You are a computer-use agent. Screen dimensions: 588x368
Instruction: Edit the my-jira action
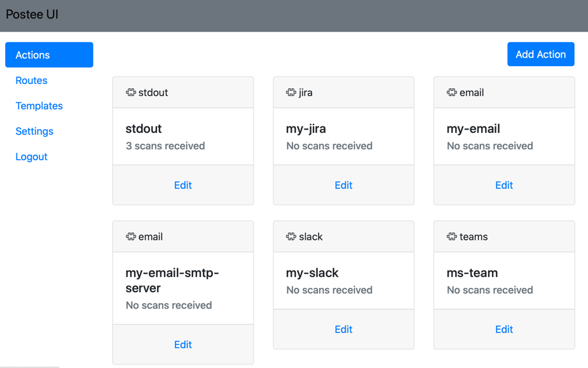[343, 186]
